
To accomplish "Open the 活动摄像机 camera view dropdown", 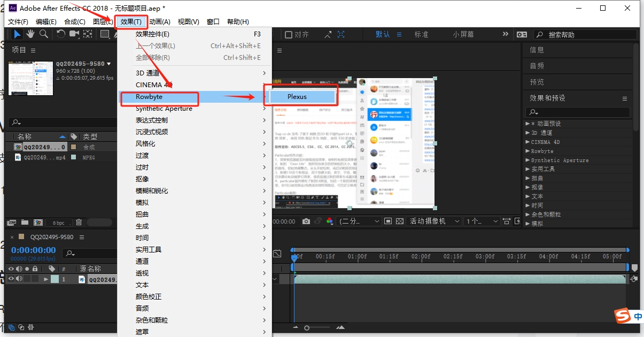I will [x=434, y=221].
